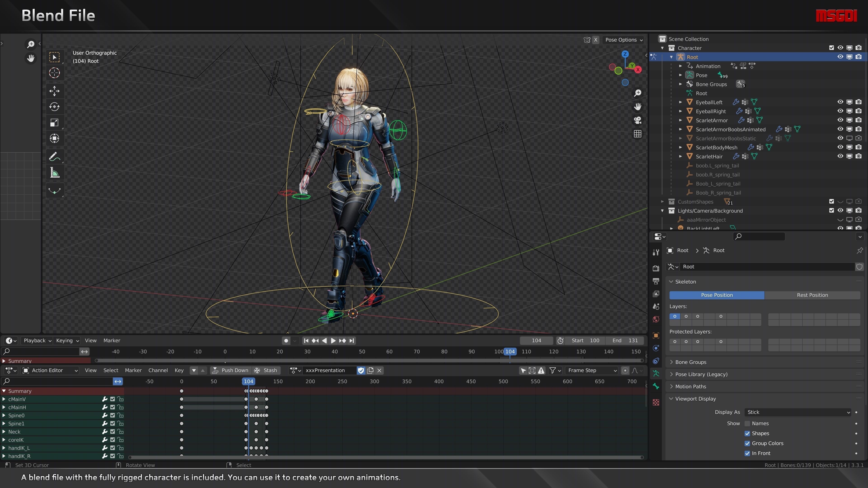Uncheck mute checkbox for cMainV channel
This screenshot has width=868, height=488.
coord(113,399)
